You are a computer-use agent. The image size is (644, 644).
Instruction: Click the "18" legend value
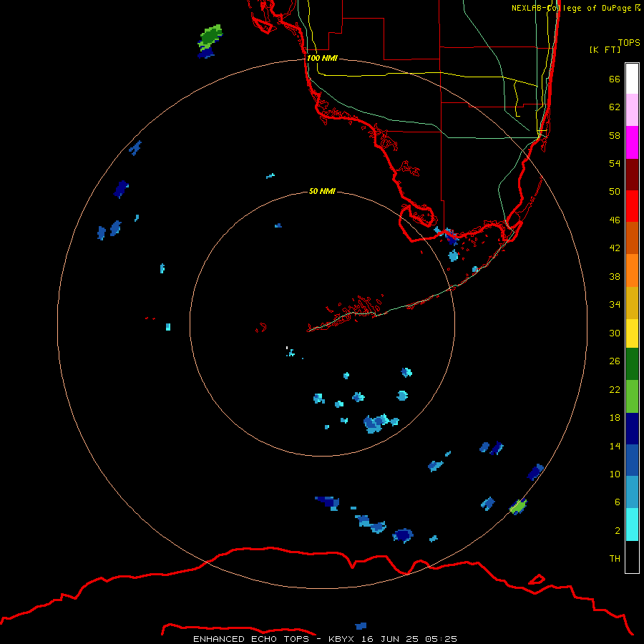click(x=615, y=418)
